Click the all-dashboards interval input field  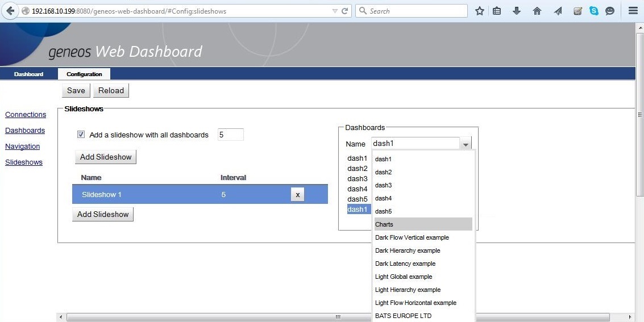230,135
